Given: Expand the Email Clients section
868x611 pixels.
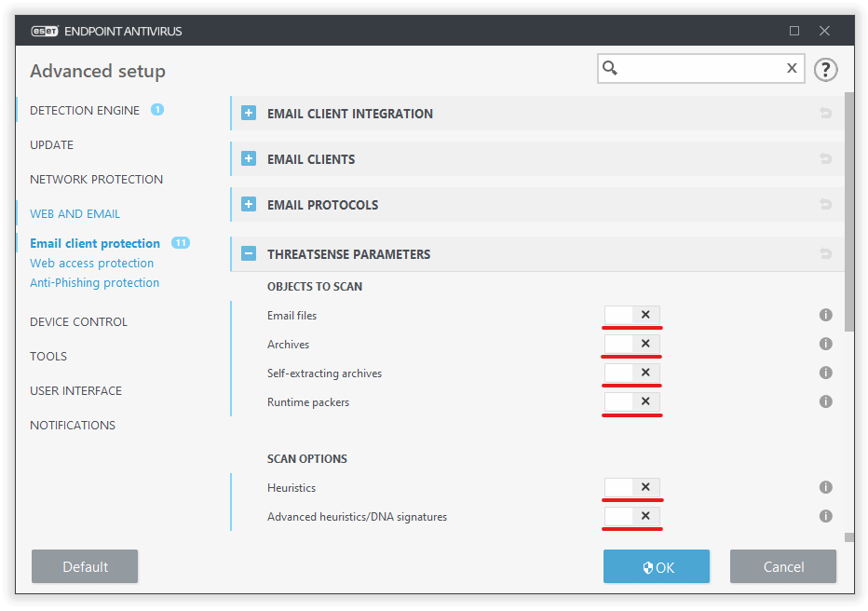Looking at the screenshot, I should (249, 159).
